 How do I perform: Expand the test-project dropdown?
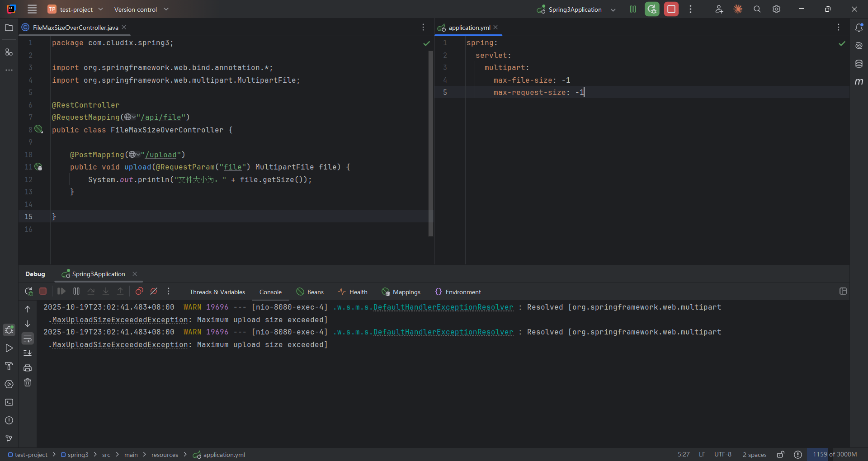pos(76,9)
